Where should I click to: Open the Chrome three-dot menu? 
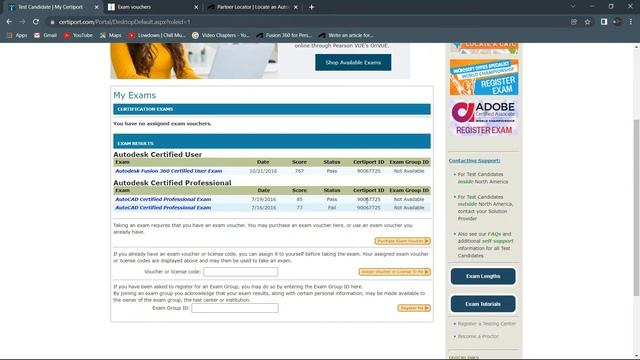(631, 22)
